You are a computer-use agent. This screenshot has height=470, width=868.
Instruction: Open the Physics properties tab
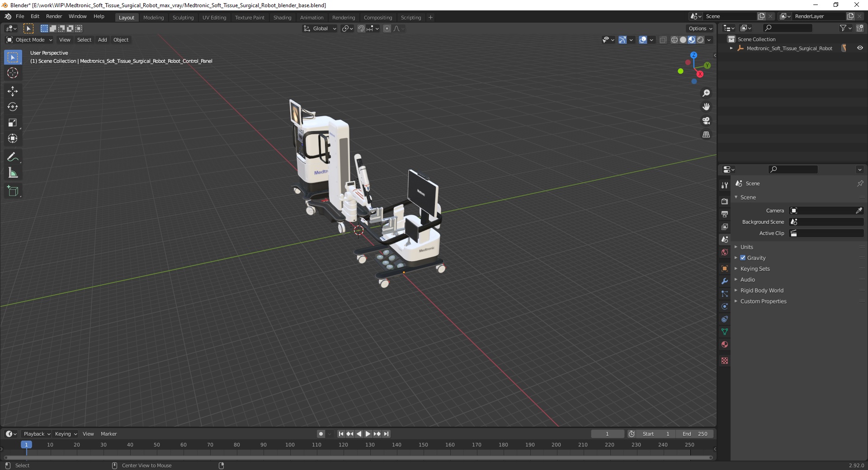pos(725,306)
